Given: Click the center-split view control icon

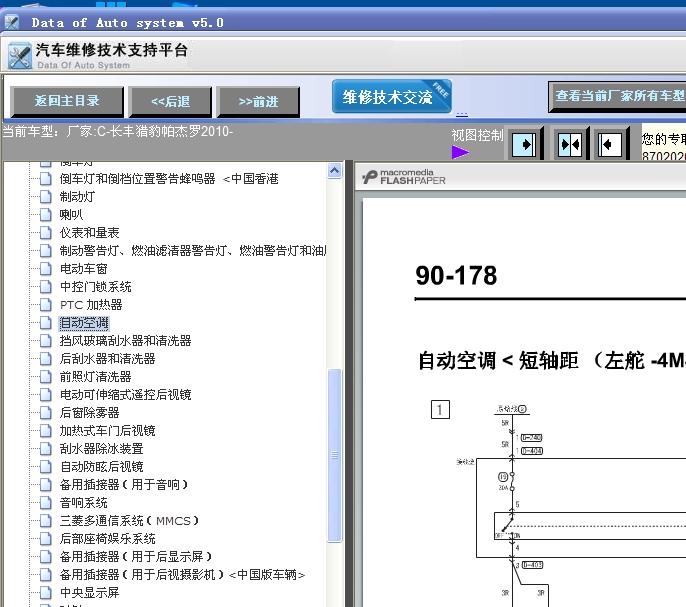Looking at the screenshot, I should 570,144.
